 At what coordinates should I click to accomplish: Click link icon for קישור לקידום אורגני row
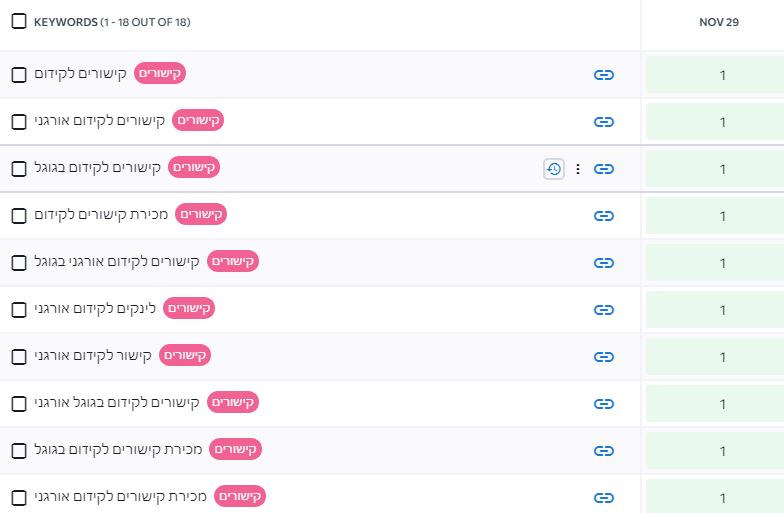(x=604, y=357)
